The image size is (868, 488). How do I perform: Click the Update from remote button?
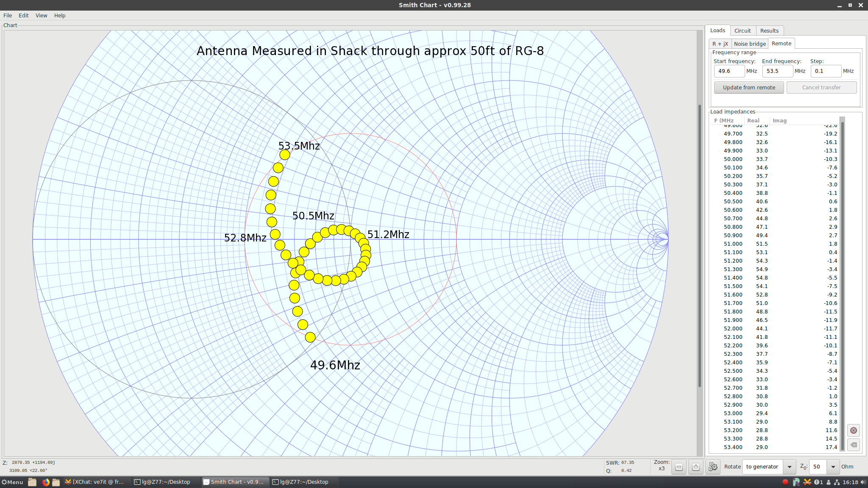coord(749,88)
